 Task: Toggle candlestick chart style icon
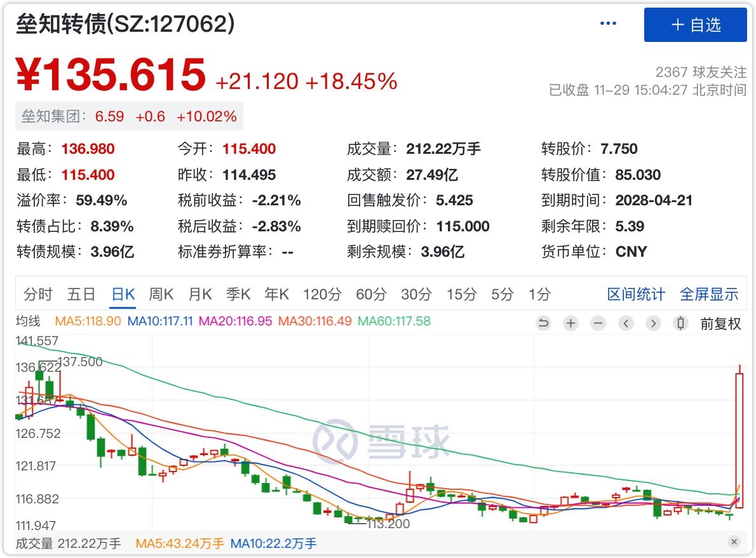[x=681, y=323]
